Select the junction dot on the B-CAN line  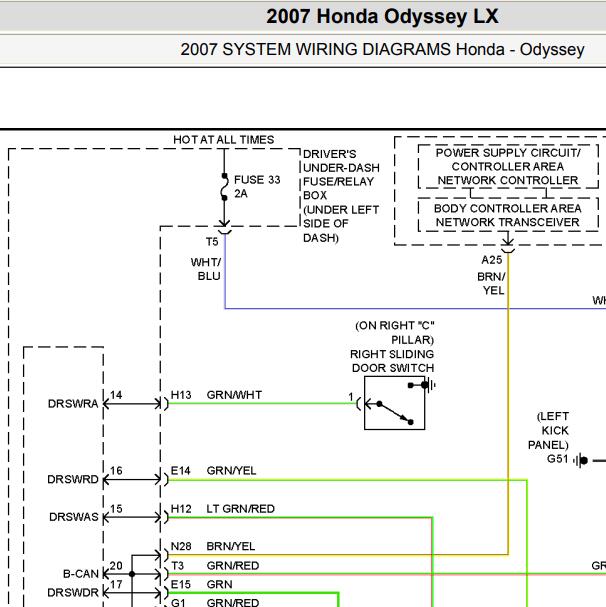[132, 574]
